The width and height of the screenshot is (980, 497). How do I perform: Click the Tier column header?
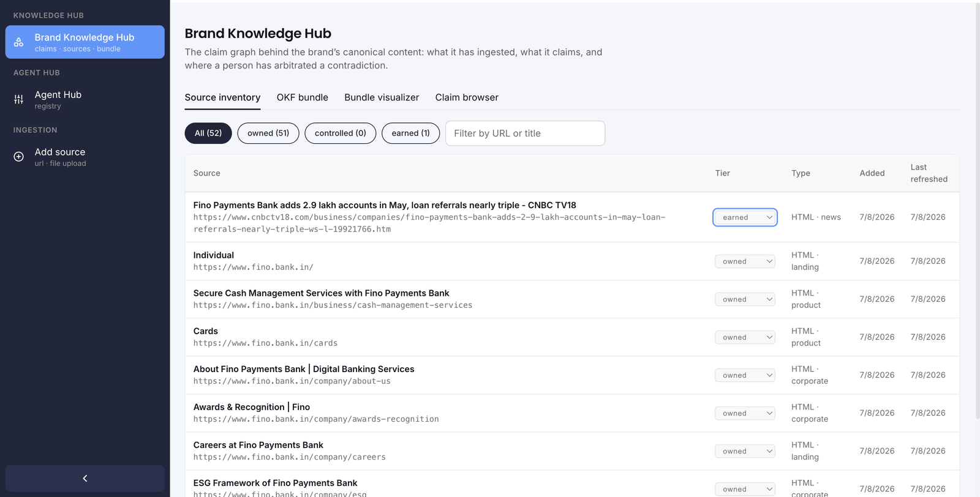tap(723, 173)
